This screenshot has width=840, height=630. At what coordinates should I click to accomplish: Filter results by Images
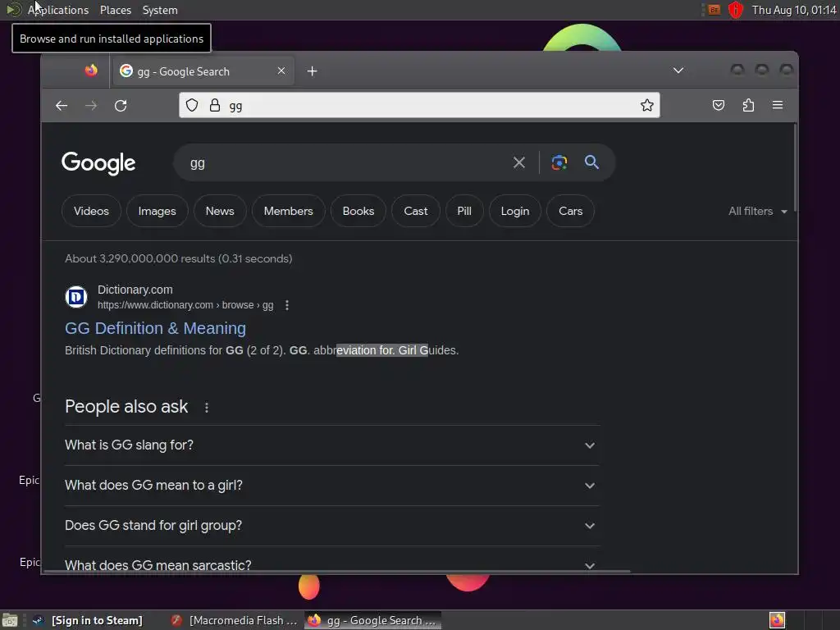(157, 211)
